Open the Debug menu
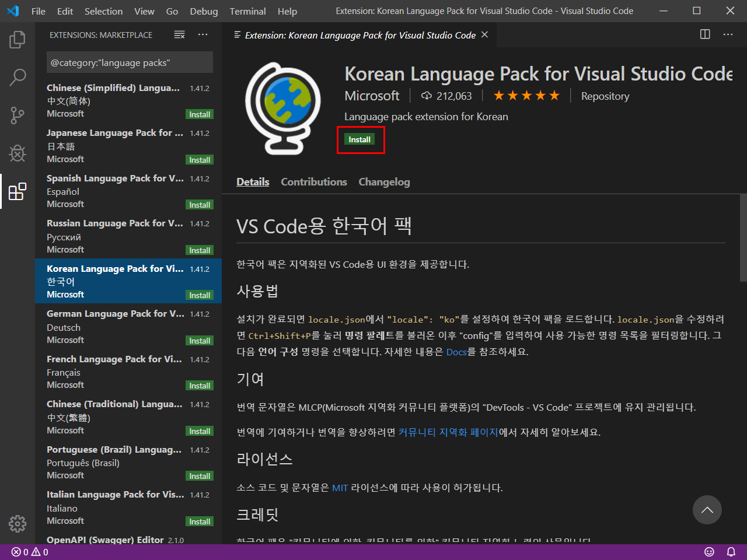The width and height of the screenshot is (747, 560). point(204,11)
